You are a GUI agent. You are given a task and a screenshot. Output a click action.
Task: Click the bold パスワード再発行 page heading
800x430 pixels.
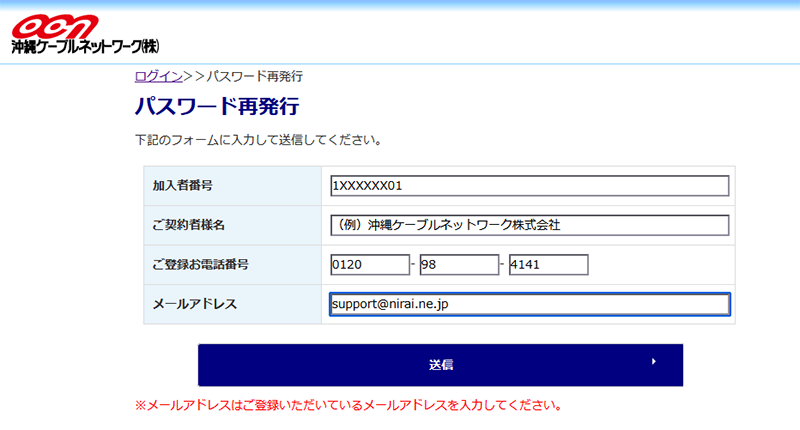[216, 106]
